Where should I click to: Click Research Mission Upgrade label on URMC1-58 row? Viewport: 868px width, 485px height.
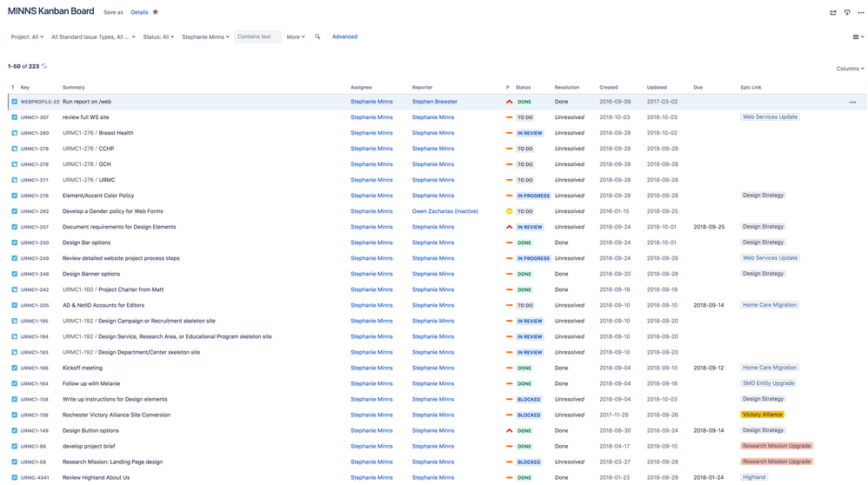777,462
